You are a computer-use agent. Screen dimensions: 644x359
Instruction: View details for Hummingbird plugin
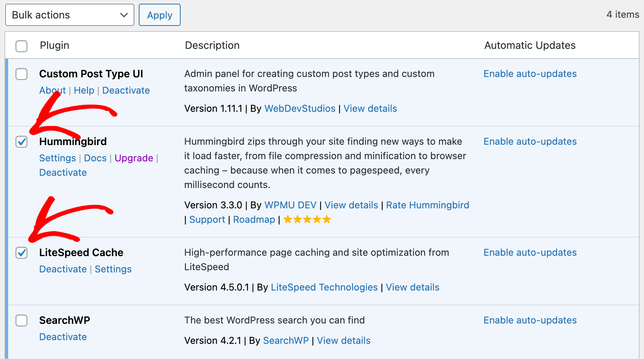(x=351, y=205)
